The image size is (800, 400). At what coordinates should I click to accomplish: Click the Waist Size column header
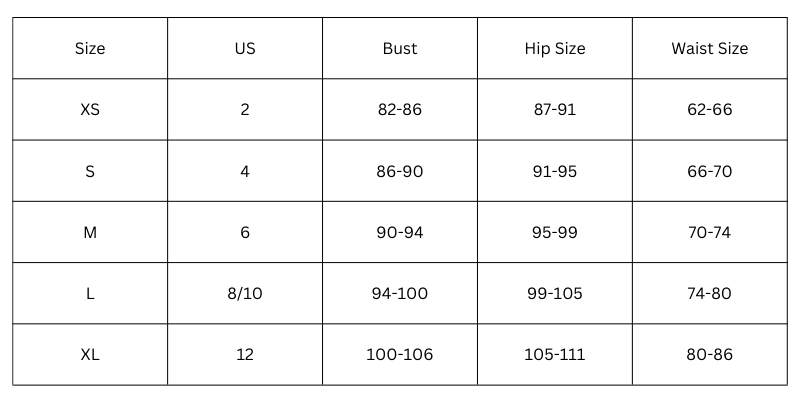pyautogui.click(x=710, y=48)
